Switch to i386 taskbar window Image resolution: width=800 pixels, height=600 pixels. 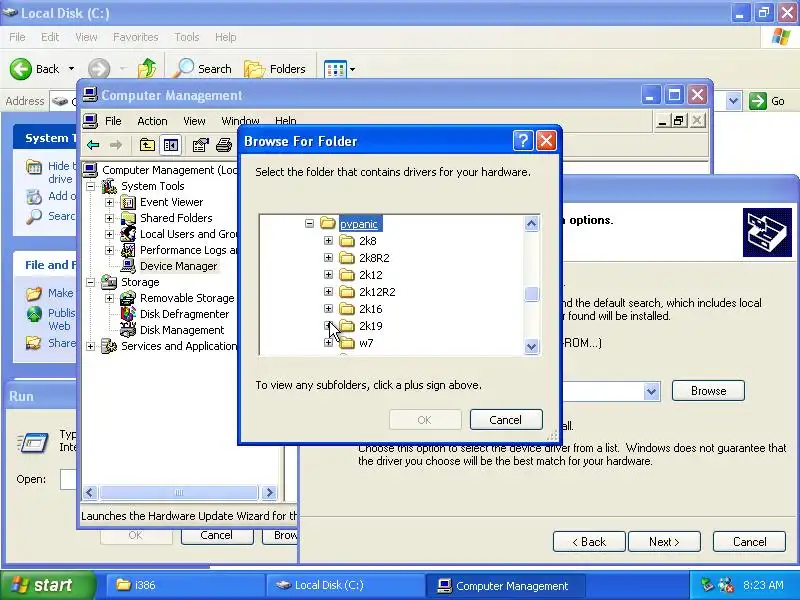[x=184, y=585]
